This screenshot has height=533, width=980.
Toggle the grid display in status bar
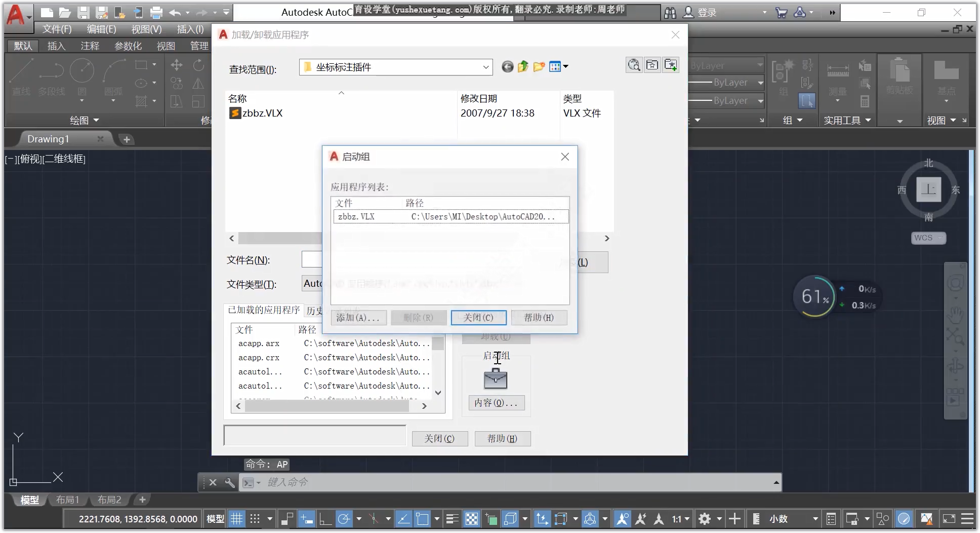click(x=236, y=519)
